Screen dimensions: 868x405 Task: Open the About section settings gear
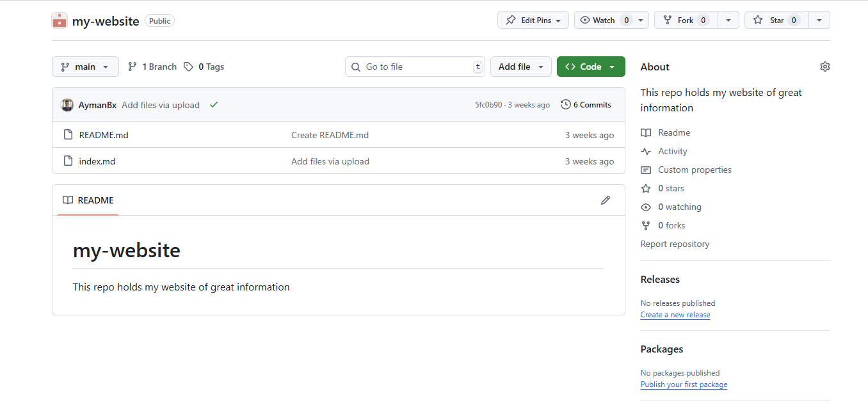pyautogui.click(x=824, y=66)
